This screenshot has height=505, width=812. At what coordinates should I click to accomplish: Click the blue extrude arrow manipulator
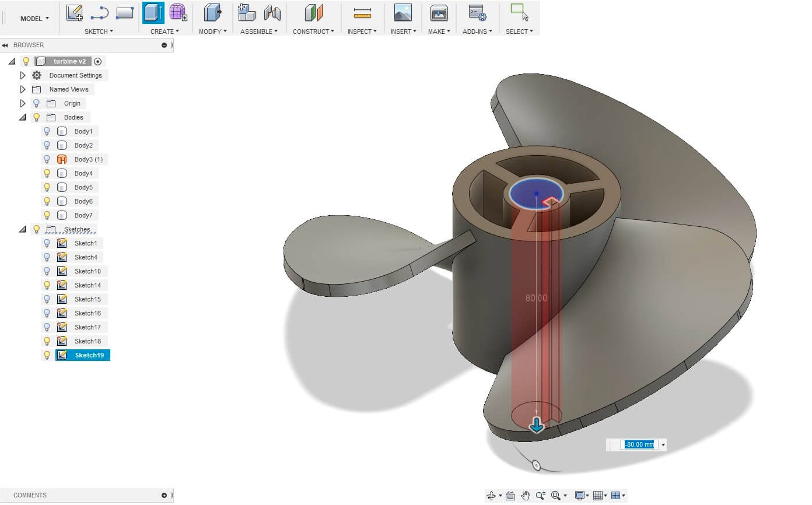[x=537, y=426]
